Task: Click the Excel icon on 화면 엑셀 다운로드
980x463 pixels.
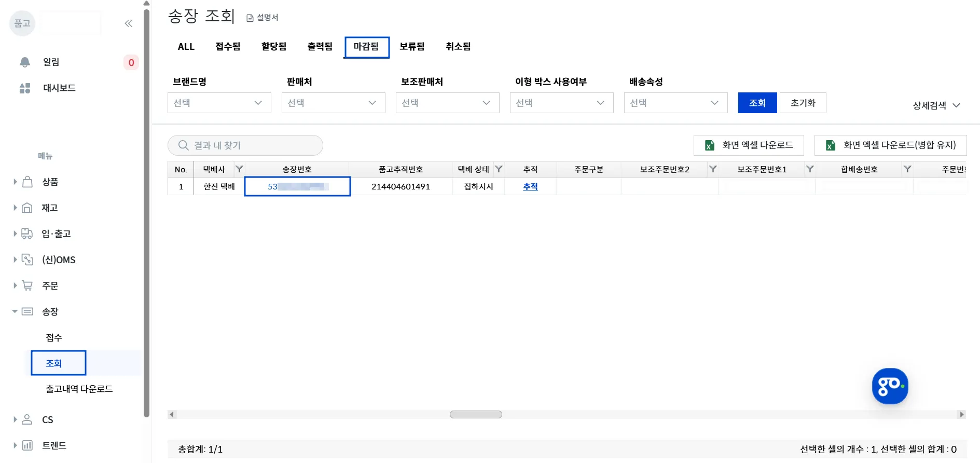Action: (709, 145)
